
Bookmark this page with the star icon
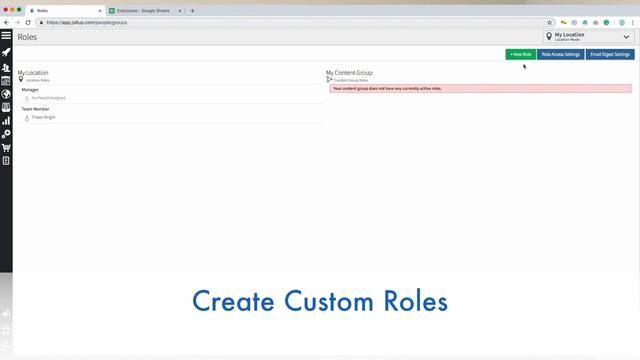coord(549,22)
